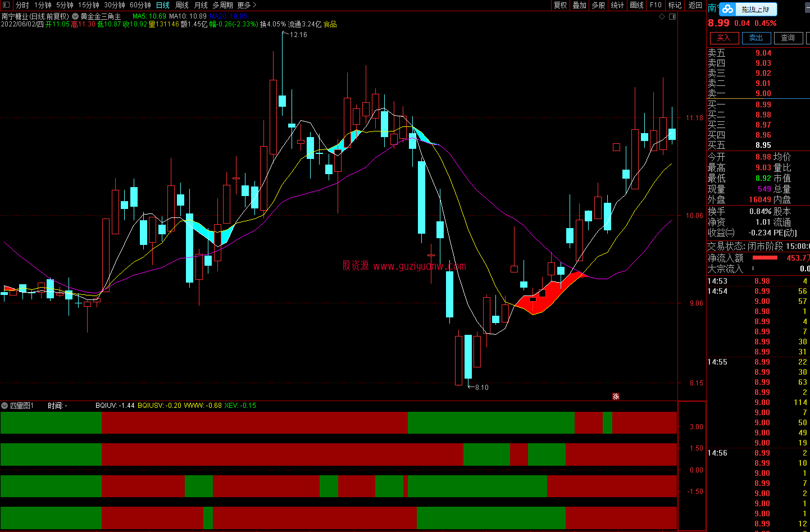Click the 食品 sector link
Image resolution: width=810 pixels, height=532 pixels.
click(x=330, y=24)
